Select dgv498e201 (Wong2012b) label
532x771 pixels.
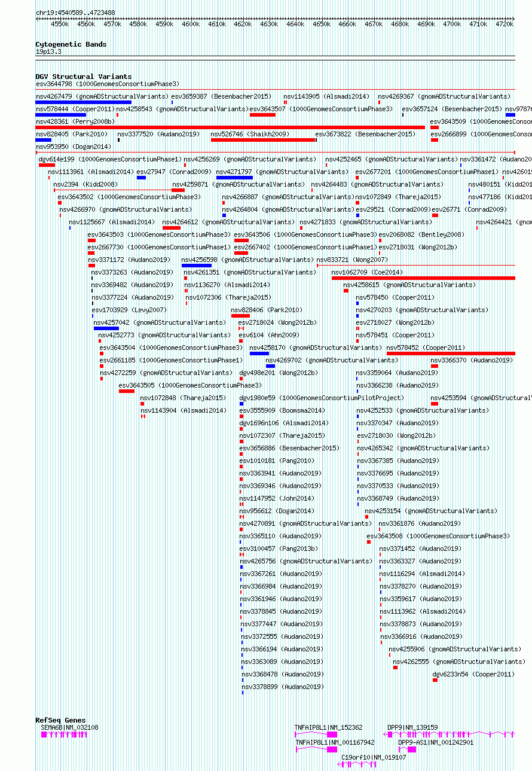279,373
